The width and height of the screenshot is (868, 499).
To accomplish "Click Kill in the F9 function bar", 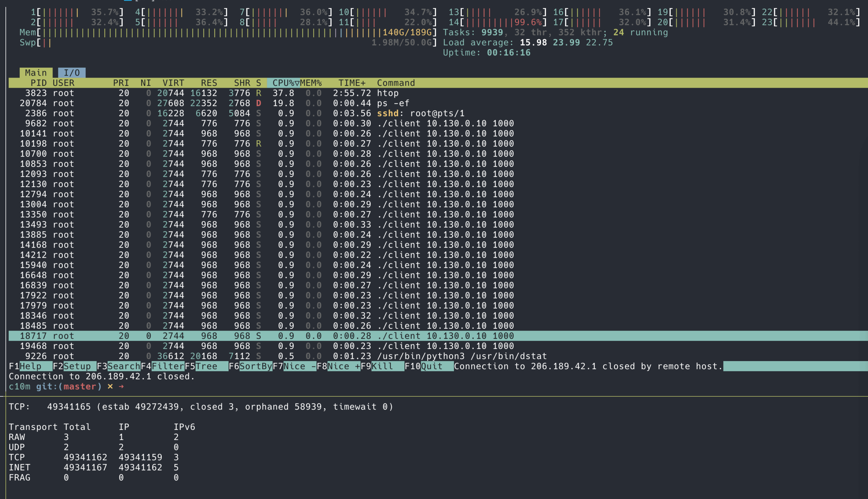I will (382, 366).
